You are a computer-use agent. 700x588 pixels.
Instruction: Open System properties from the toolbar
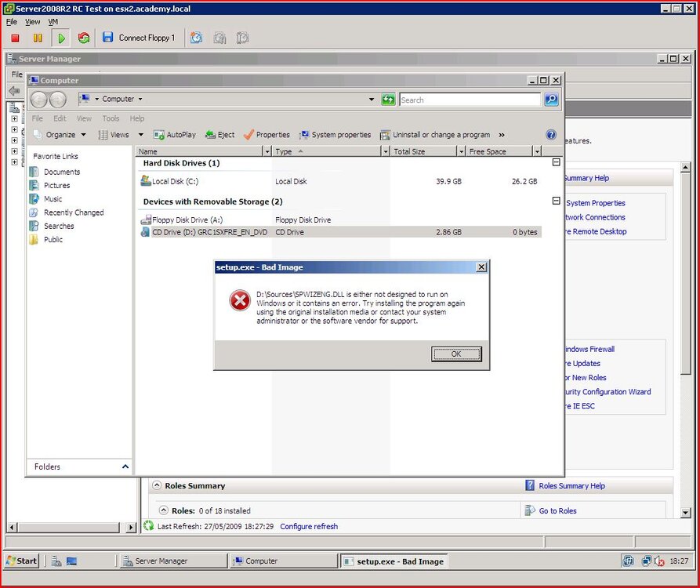pyautogui.click(x=335, y=135)
